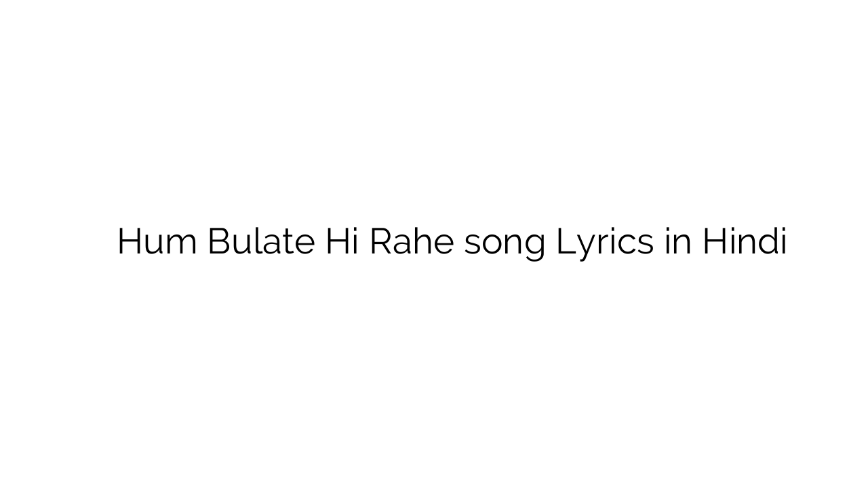Click the final letter s of "Lyrics"
This screenshot has width=868, height=488.
(x=646, y=245)
